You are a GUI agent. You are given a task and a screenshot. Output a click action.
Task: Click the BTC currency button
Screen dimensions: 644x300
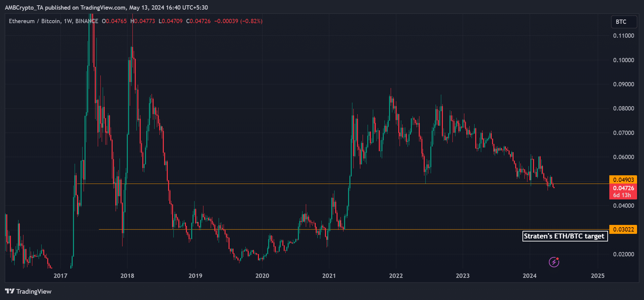(624, 21)
